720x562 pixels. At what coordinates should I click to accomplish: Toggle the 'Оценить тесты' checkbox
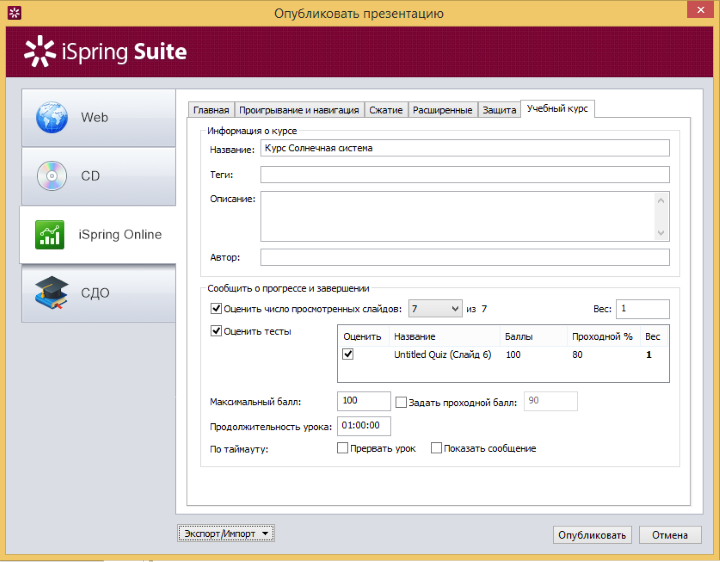(x=216, y=331)
